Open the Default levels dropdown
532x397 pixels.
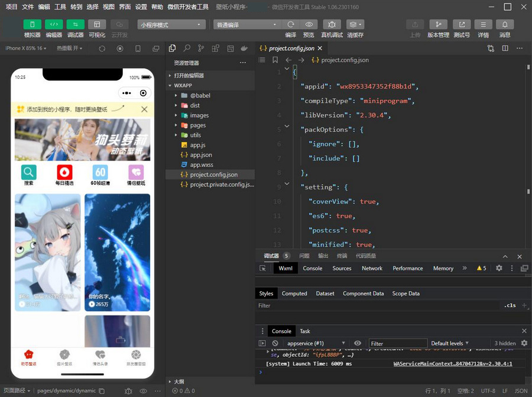(450, 343)
